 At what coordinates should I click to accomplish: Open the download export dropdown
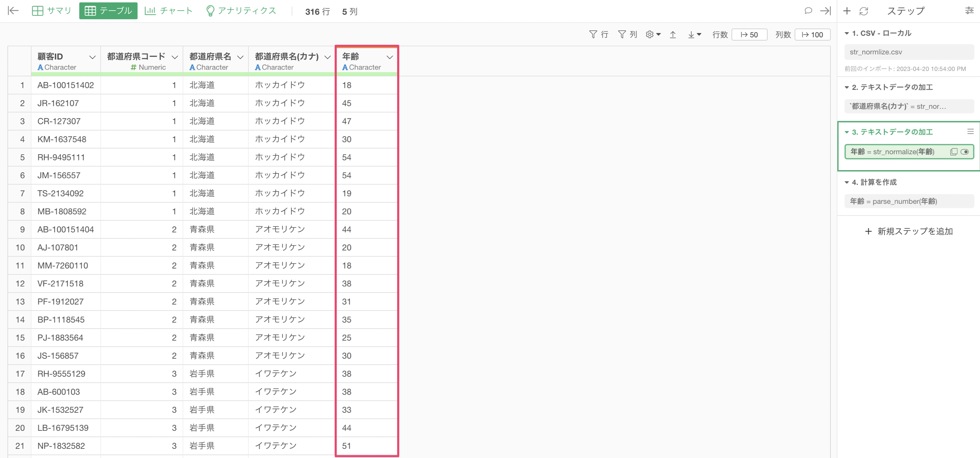coord(694,35)
